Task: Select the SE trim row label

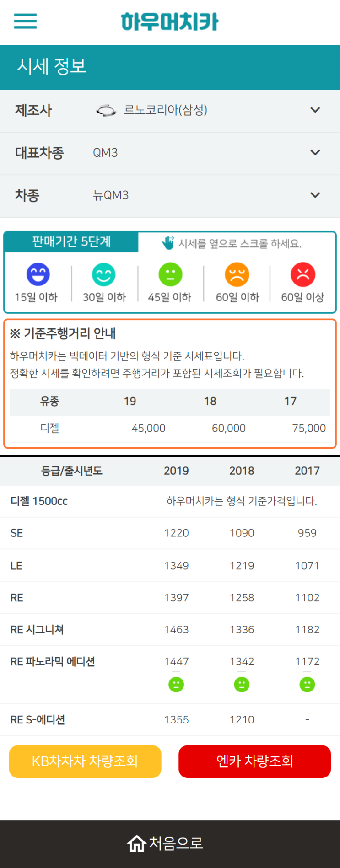Action: click(17, 533)
